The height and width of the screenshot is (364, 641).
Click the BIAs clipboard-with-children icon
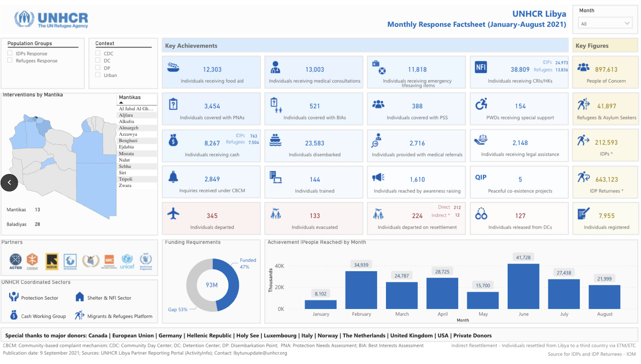(x=275, y=105)
